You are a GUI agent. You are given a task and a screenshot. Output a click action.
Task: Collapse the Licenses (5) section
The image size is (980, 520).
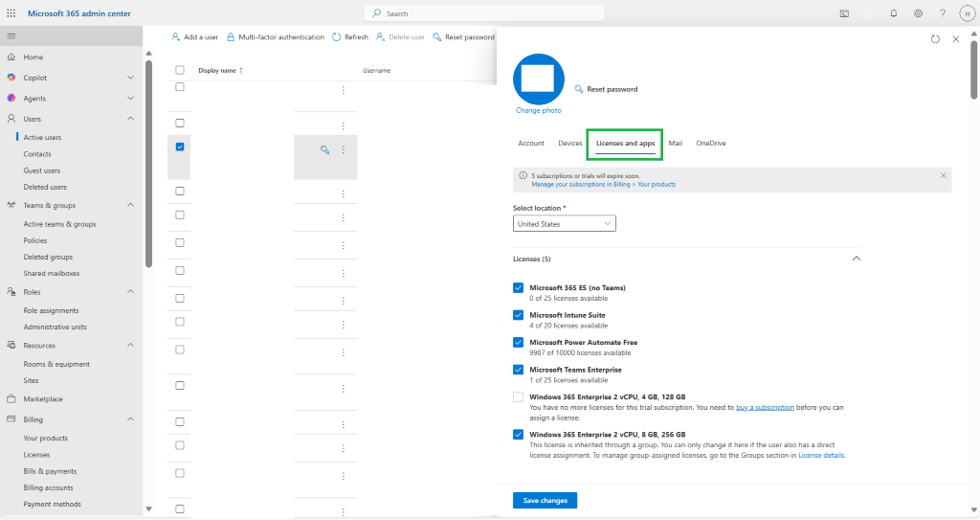pyautogui.click(x=857, y=259)
